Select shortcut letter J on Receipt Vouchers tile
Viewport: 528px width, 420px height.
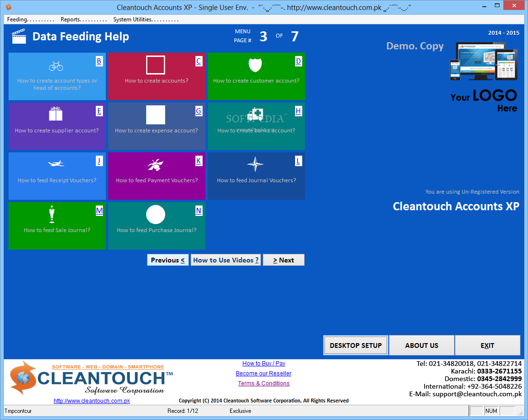pos(99,161)
